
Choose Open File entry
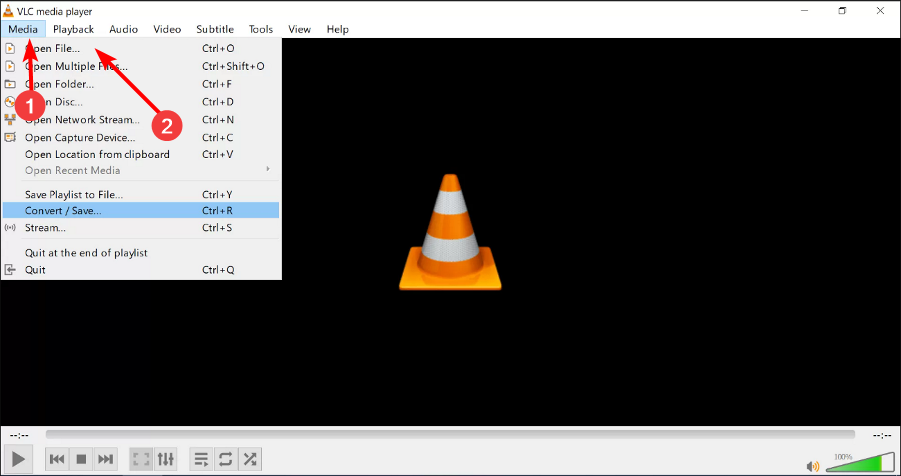pyautogui.click(x=141, y=49)
